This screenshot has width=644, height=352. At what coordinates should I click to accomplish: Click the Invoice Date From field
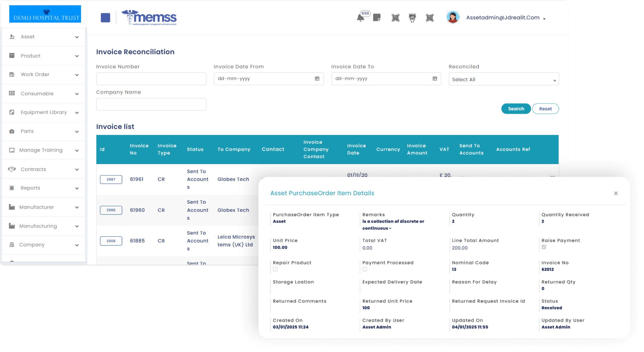click(x=269, y=79)
